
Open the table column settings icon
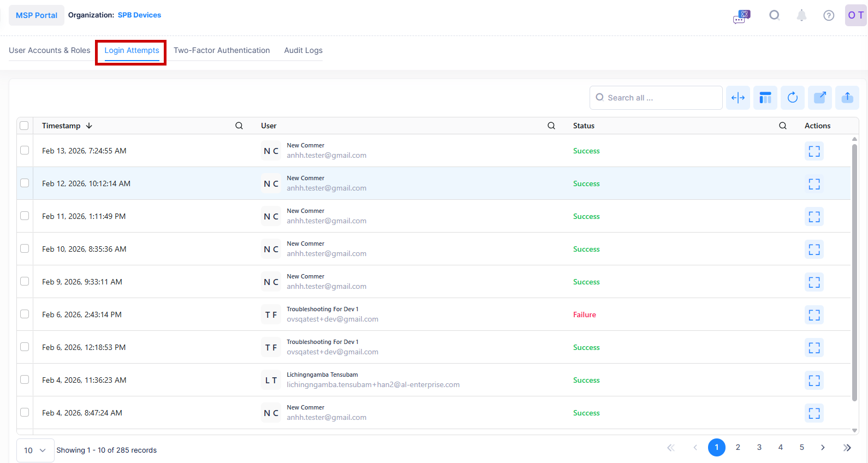(x=765, y=98)
